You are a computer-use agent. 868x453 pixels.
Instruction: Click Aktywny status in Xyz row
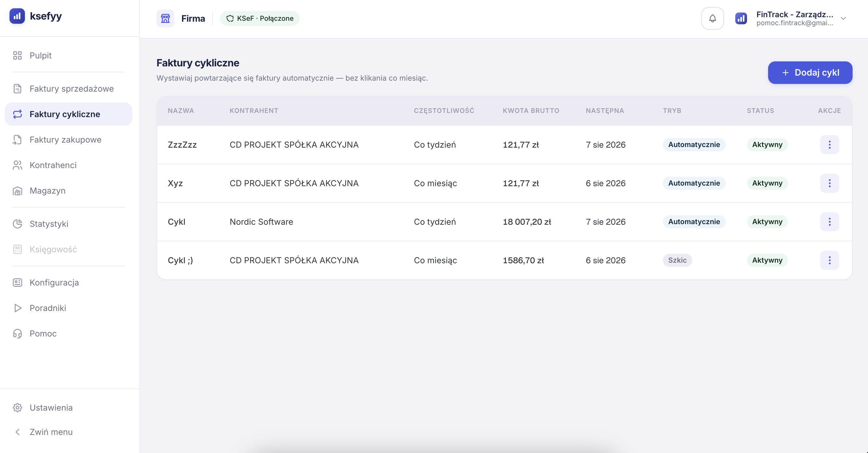tap(767, 183)
